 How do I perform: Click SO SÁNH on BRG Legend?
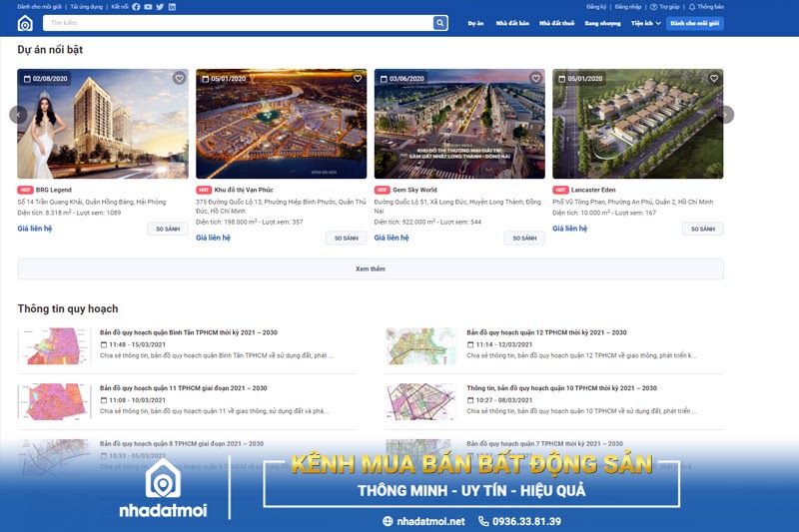(x=168, y=230)
